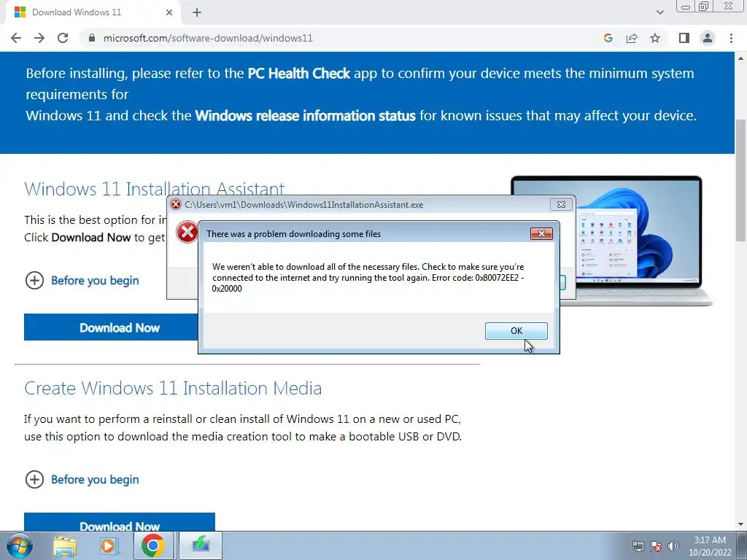Click the 'Create Windows 11 Installation Media' heading
Image resolution: width=747 pixels, height=560 pixels.
tap(173, 388)
